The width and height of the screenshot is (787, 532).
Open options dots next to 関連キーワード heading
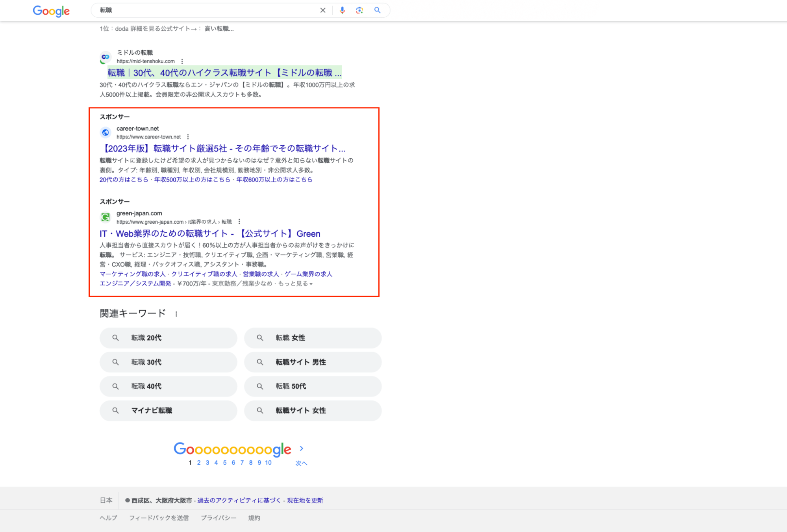point(176,314)
